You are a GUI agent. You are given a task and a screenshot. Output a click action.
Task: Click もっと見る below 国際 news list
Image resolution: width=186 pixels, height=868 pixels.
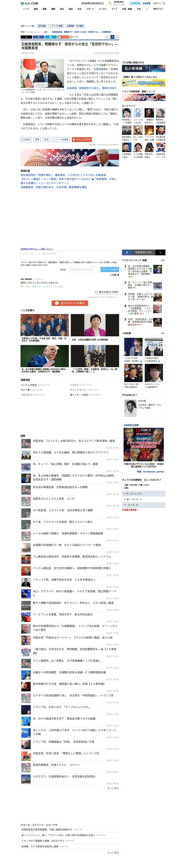click(113, 788)
